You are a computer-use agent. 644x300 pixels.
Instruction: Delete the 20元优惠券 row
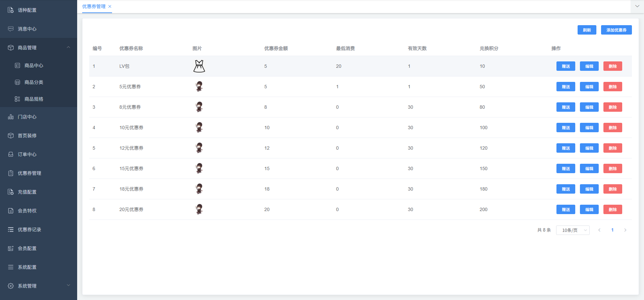coord(612,209)
